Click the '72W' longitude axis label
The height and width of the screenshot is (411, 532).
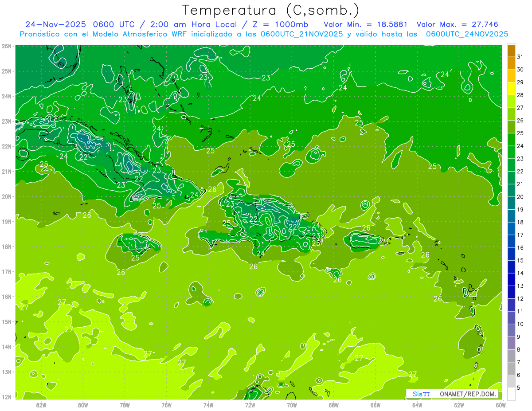coord(250,405)
